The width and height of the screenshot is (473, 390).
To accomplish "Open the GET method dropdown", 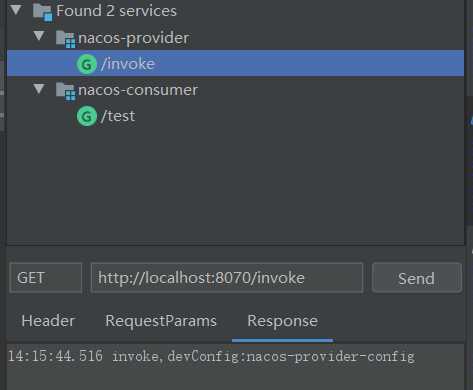I will pyautogui.click(x=46, y=278).
